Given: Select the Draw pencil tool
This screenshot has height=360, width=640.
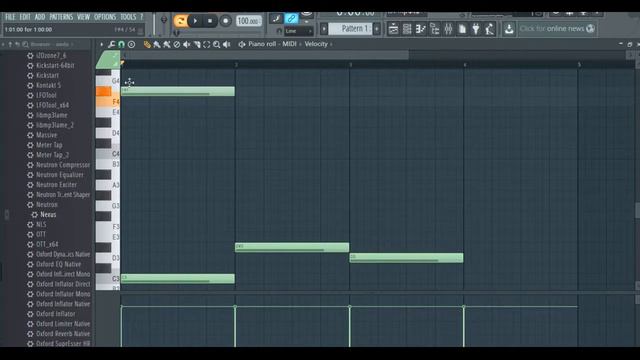Looking at the screenshot, I should [147, 44].
